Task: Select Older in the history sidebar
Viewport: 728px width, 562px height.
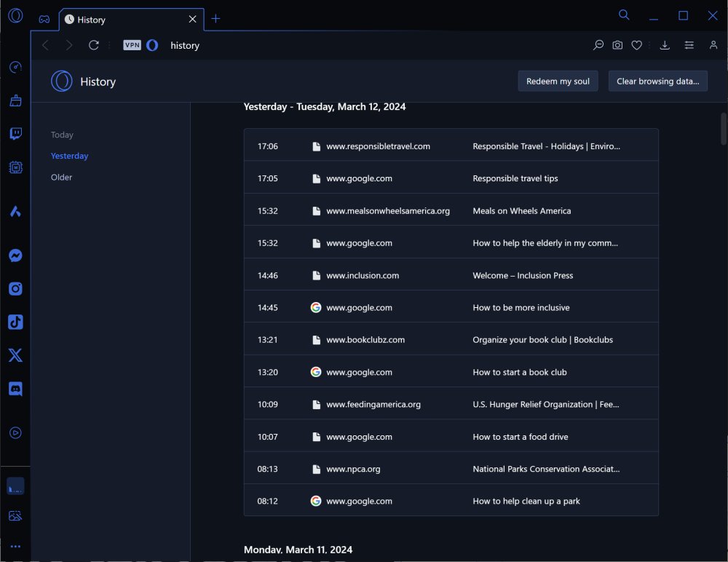Action: coord(62,177)
